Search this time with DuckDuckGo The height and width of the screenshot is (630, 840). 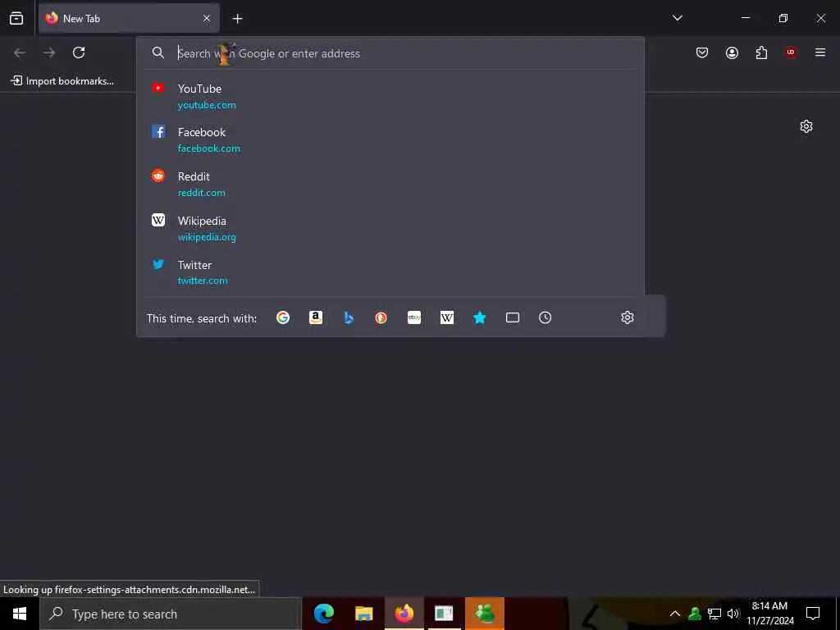click(381, 317)
